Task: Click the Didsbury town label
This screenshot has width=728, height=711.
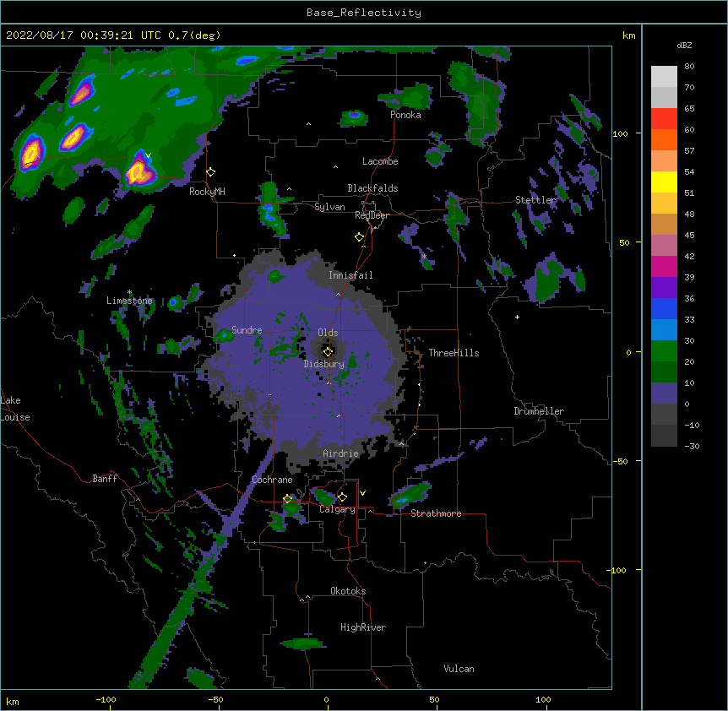Action: pyautogui.click(x=324, y=364)
